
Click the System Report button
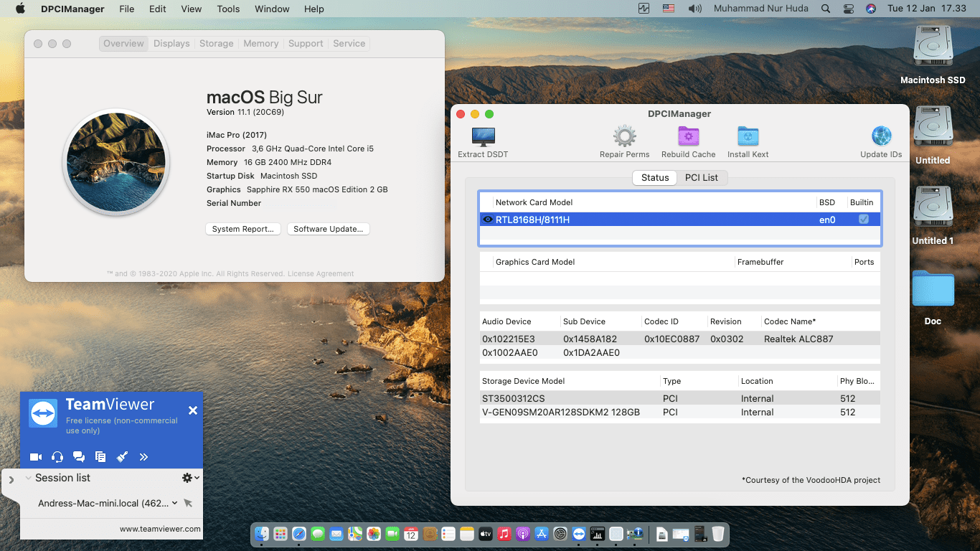click(242, 228)
